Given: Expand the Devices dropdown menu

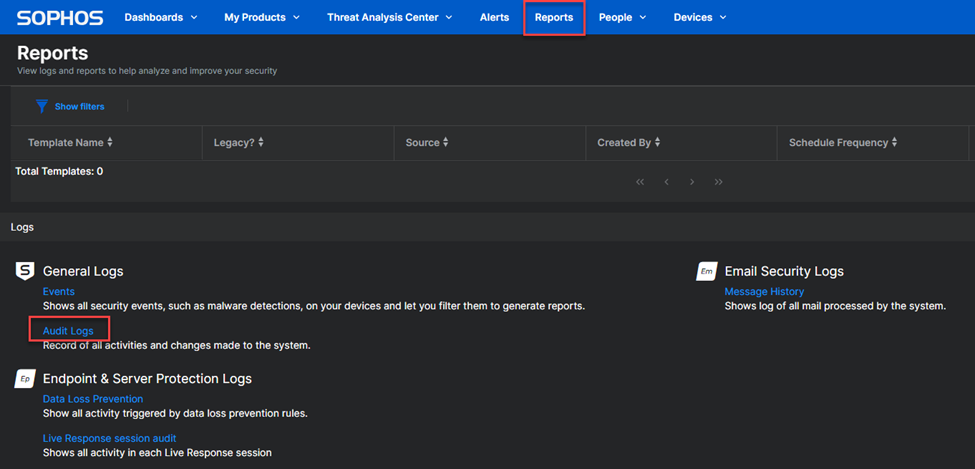Looking at the screenshot, I should click(700, 17).
